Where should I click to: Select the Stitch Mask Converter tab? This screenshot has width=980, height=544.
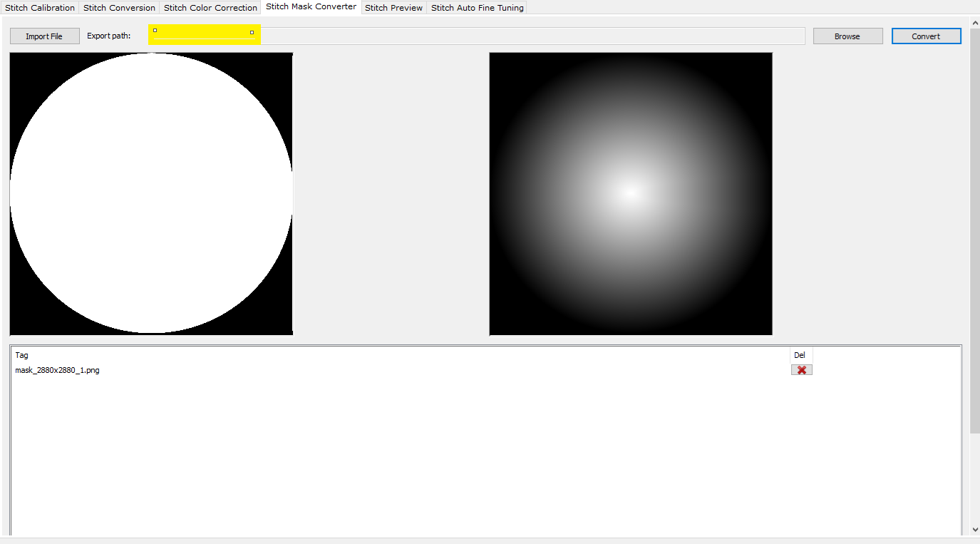click(x=311, y=7)
